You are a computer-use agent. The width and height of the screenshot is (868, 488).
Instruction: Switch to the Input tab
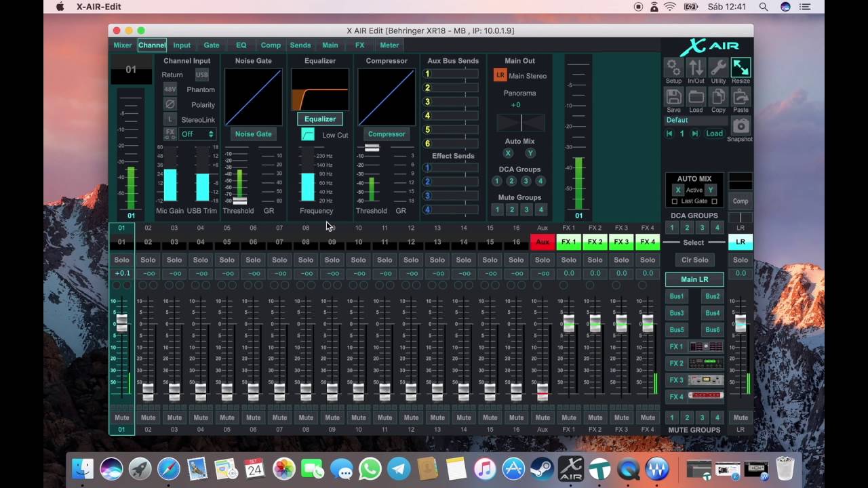coord(182,45)
